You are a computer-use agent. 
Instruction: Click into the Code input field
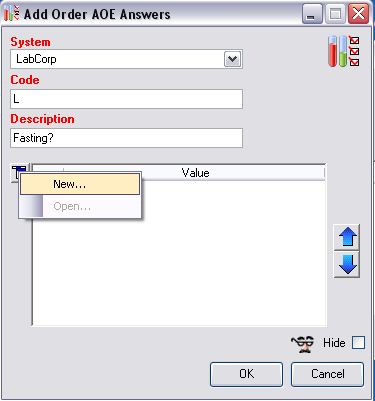pos(126,99)
